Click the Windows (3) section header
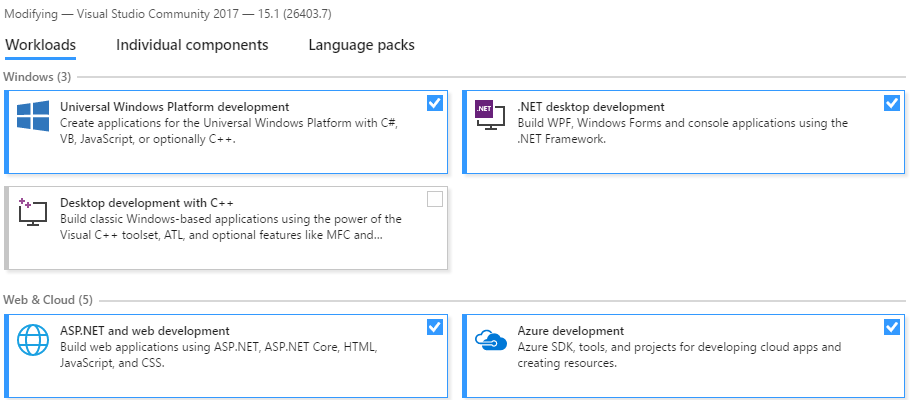912x400 pixels. coord(37,77)
